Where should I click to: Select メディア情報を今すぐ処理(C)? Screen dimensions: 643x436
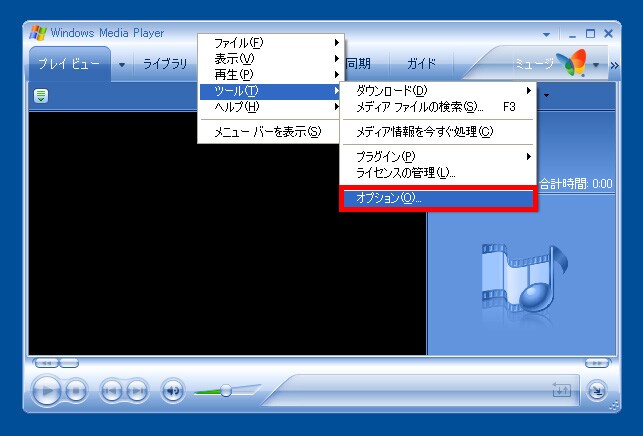tap(438, 132)
